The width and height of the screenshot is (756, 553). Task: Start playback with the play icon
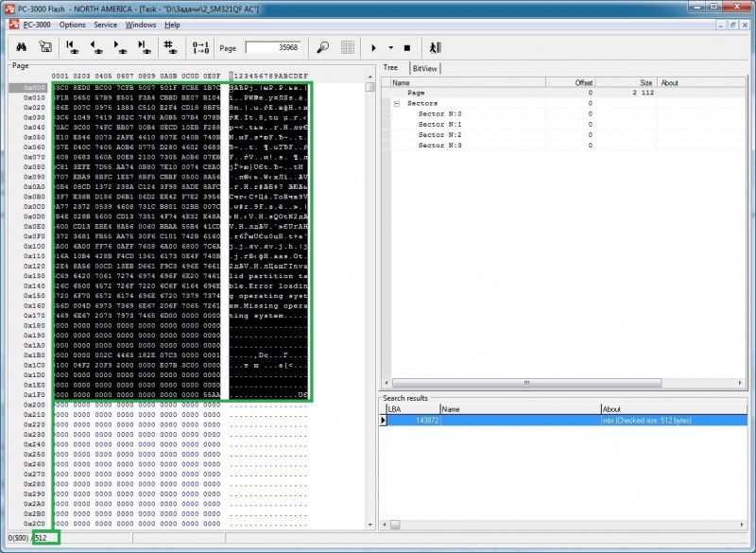coord(373,47)
